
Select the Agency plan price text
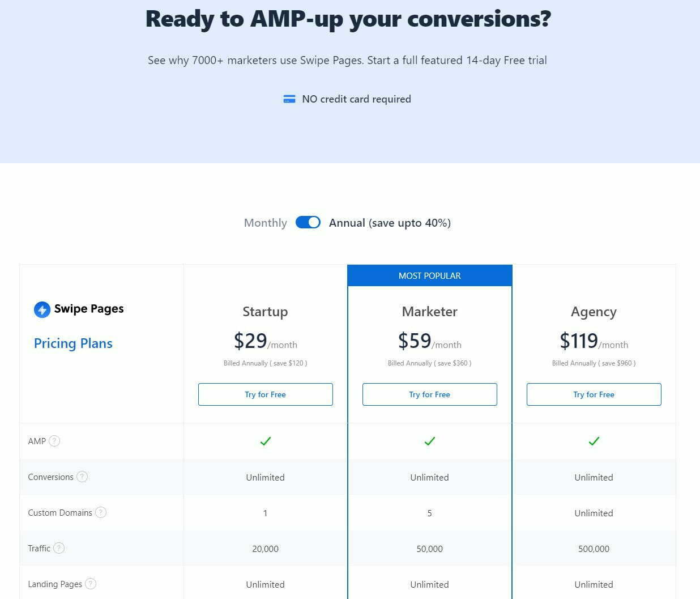pyautogui.click(x=593, y=339)
